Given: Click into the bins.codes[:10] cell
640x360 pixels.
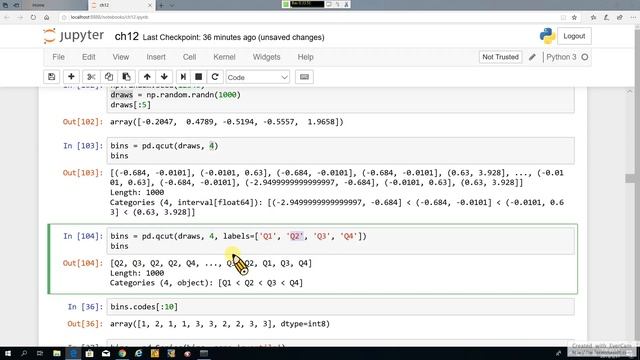Looking at the screenshot, I should (340, 307).
